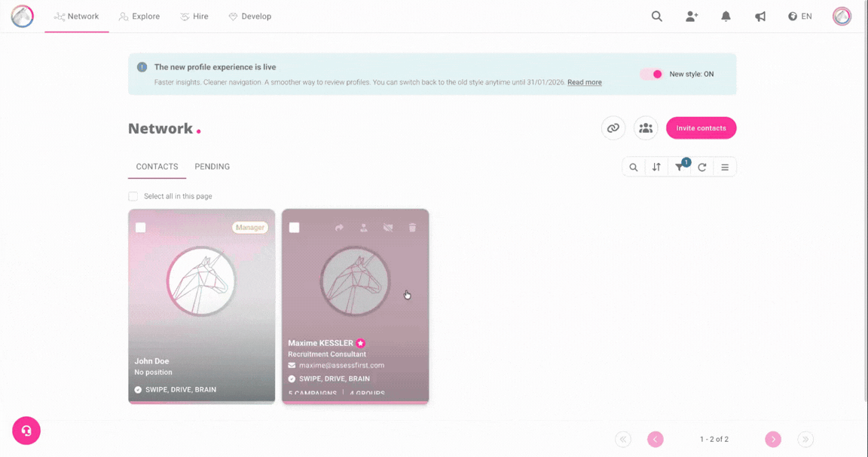Click the copy invitation link icon
868x457 pixels.
point(613,128)
